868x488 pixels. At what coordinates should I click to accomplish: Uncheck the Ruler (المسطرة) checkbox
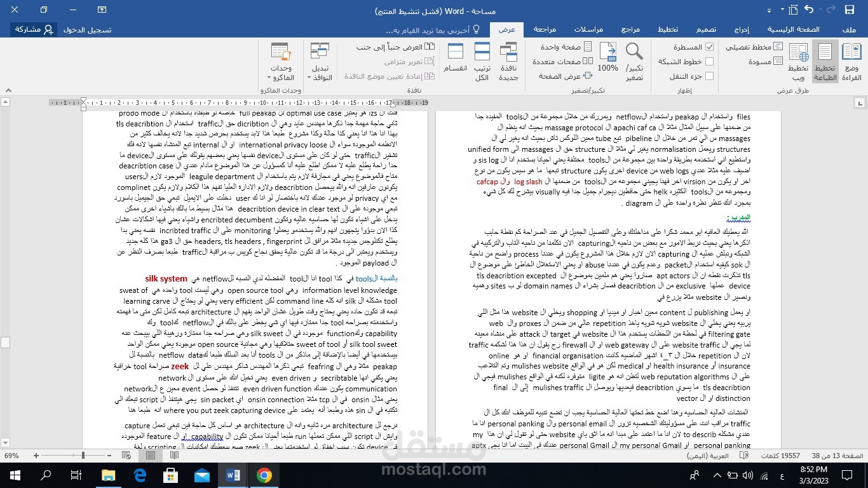[x=709, y=47]
